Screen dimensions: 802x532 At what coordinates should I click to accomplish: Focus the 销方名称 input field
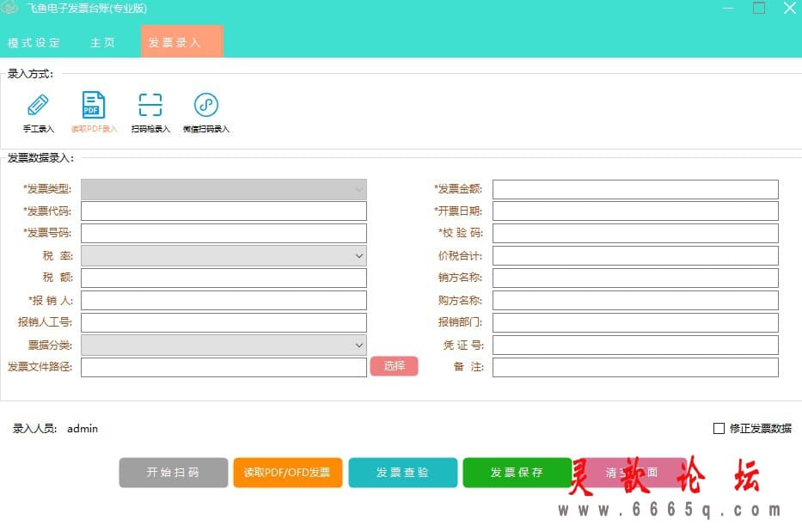635,278
